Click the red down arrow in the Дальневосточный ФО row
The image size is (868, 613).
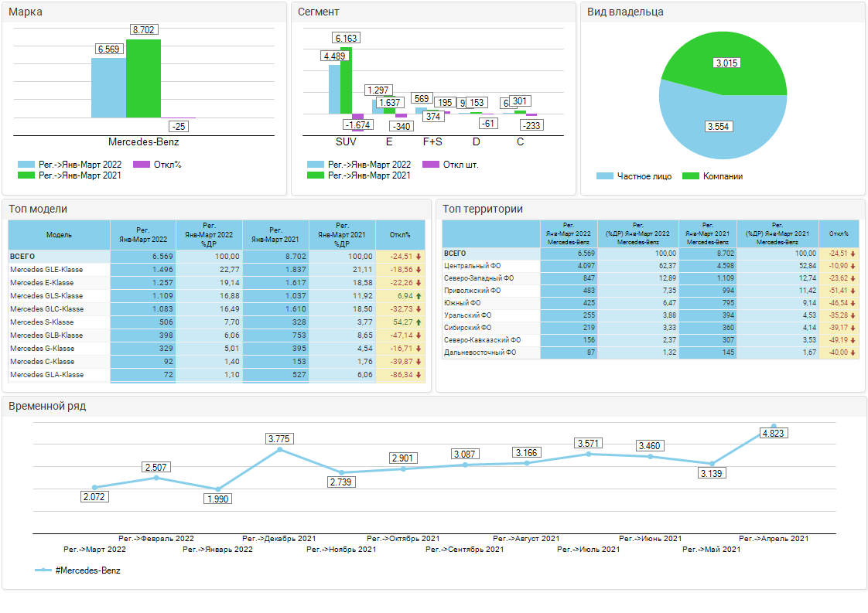point(853,352)
